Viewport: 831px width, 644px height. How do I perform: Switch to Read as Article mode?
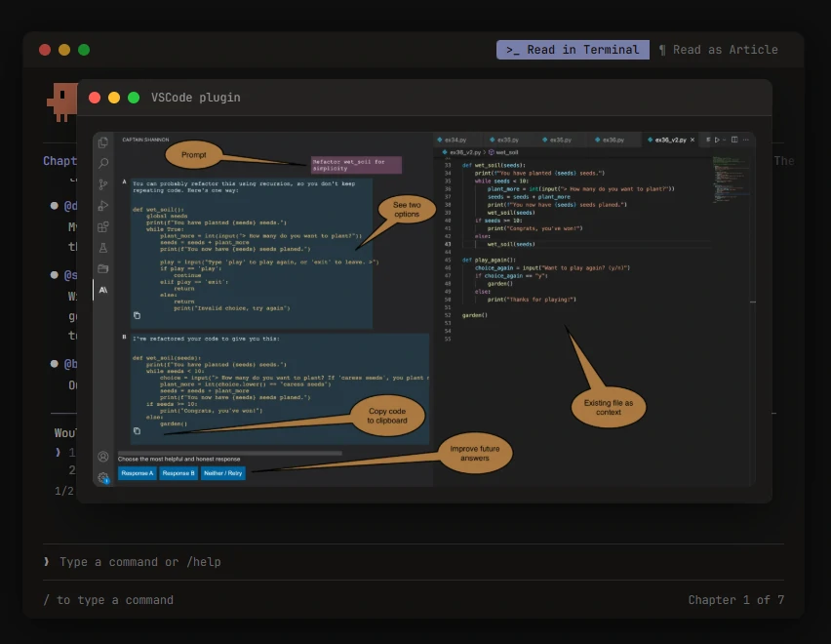click(719, 50)
